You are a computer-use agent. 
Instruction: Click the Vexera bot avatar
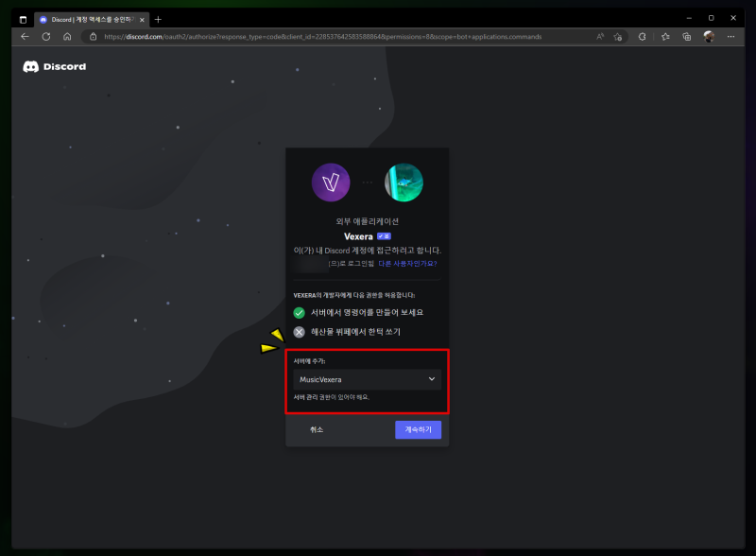tap(331, 182)
